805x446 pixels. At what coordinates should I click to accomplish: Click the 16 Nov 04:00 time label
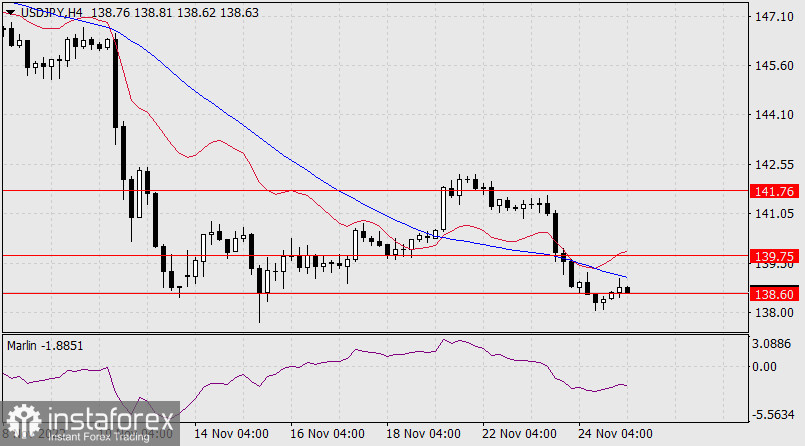click(328, 434)
